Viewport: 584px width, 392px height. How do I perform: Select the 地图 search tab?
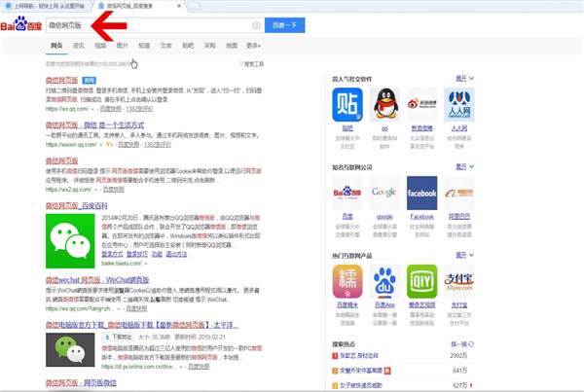click(232, 46)
